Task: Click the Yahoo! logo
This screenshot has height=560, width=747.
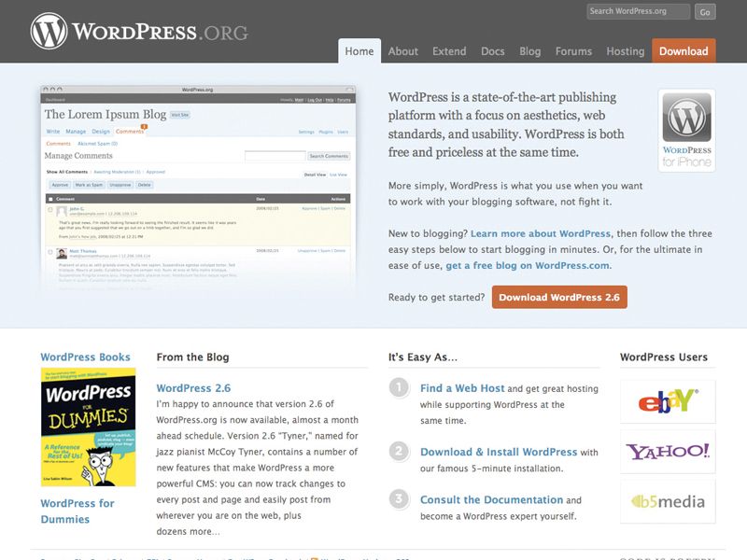Action: click(667, 451)
